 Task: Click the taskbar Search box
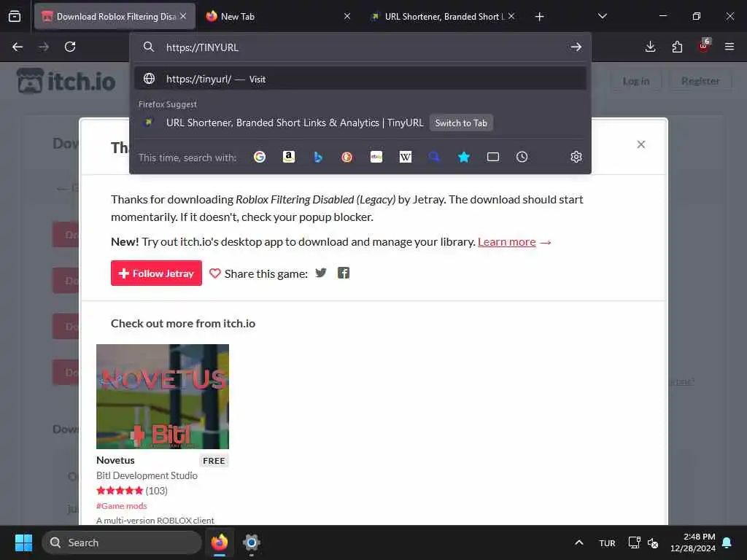(122, 542)
